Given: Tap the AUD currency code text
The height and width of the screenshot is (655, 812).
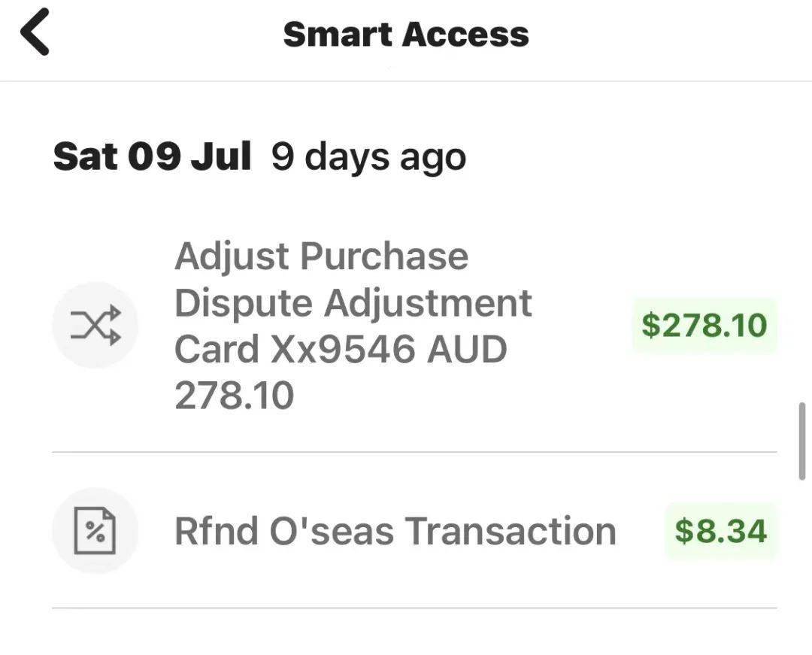Looking at the screenshot, I should coord(467,349).
